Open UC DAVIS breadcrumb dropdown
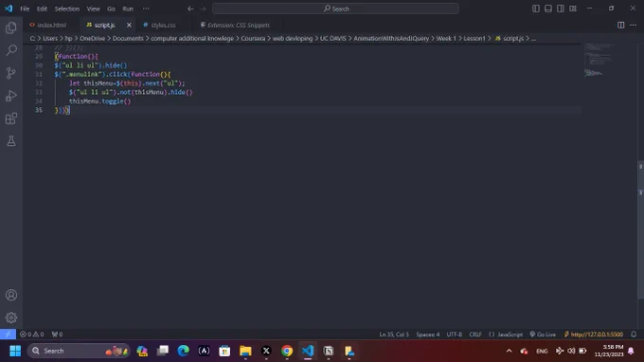This screenshot has height=362, width=644. (333, 38)
